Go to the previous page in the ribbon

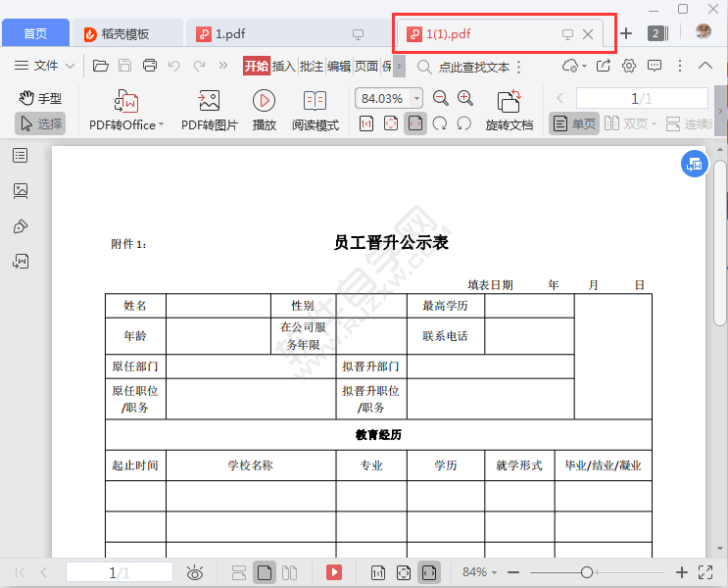559,98
